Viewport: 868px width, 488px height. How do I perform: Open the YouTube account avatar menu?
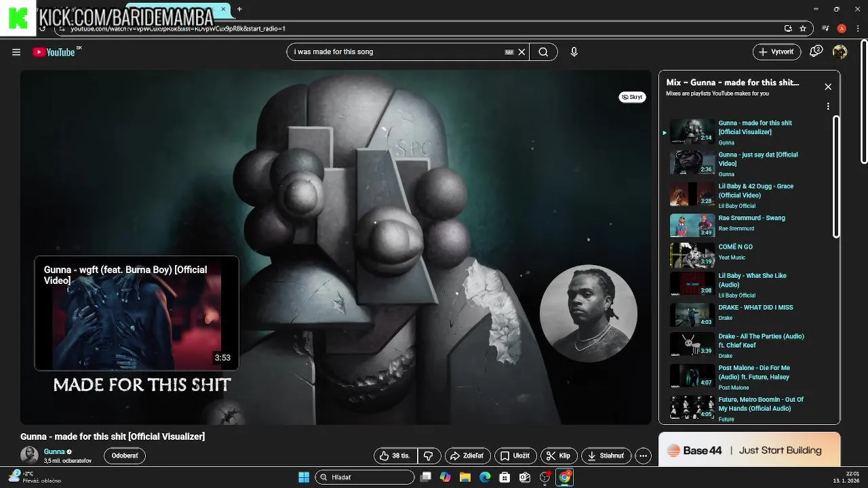click(x=840, y=52)
